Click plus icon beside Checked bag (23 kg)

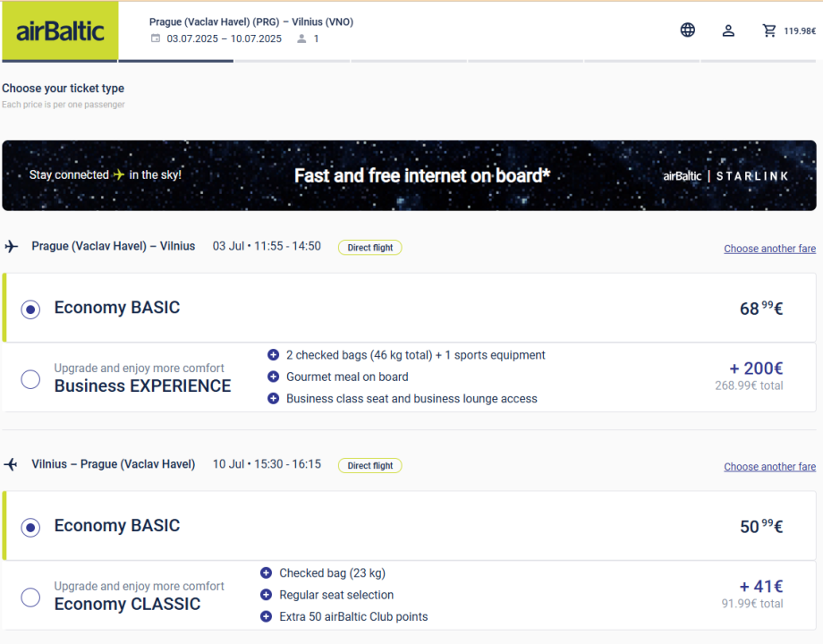266,572
